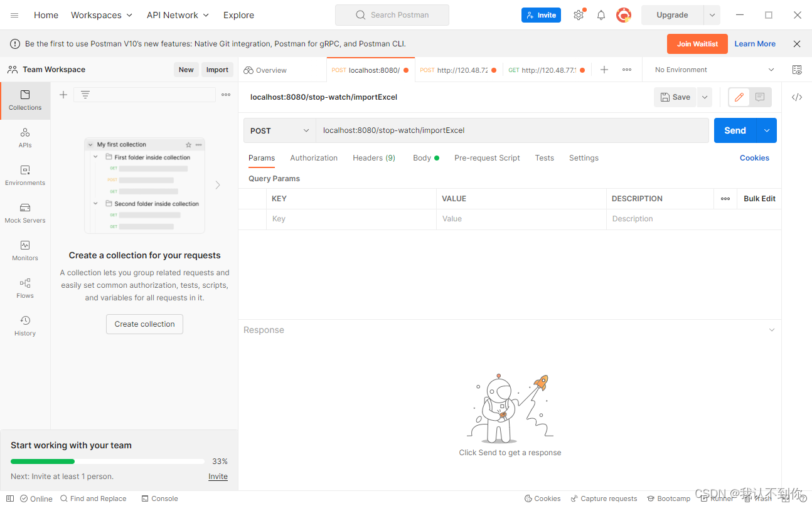
Task: Open the Workspaces dropdown menu
Action: (102, 15)
